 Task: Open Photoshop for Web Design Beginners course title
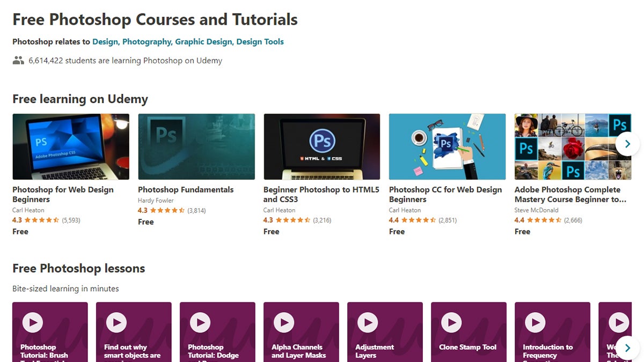click(x=63, y=195)
